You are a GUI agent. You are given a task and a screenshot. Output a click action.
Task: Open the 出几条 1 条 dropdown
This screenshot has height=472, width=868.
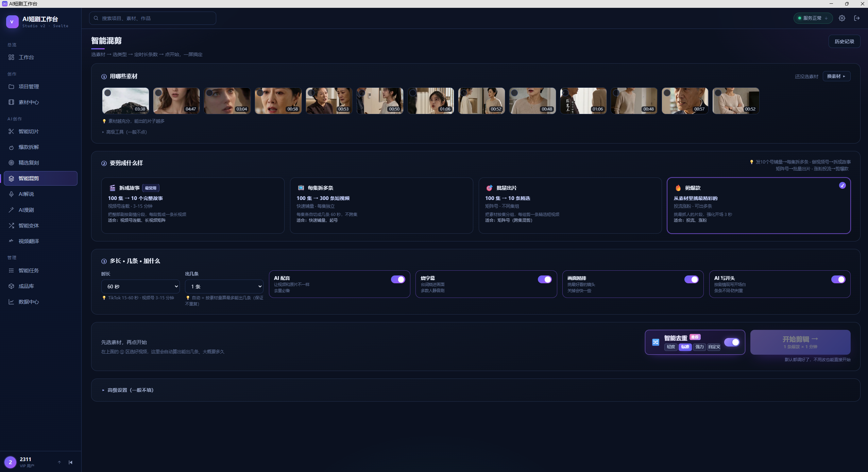tap(224, 287)
